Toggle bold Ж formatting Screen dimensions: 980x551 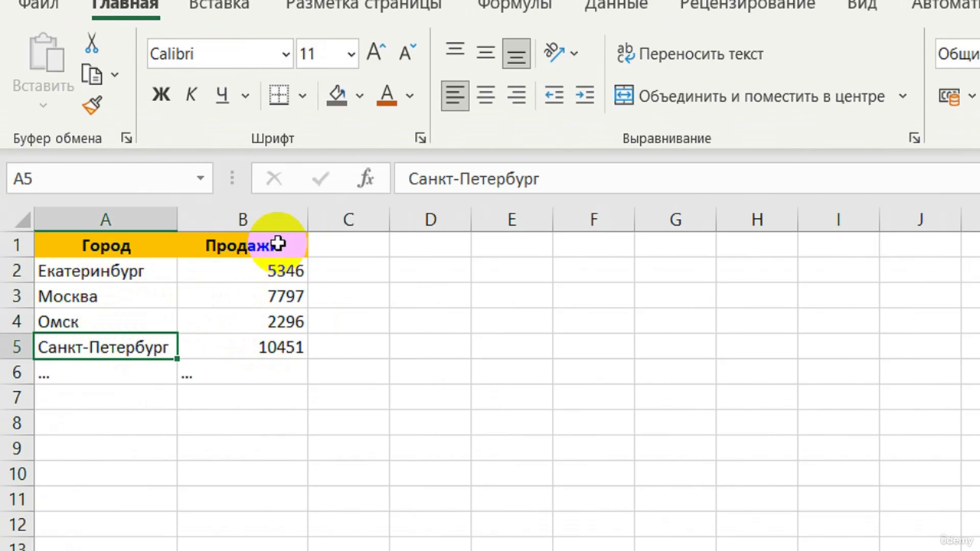point(161,96)
